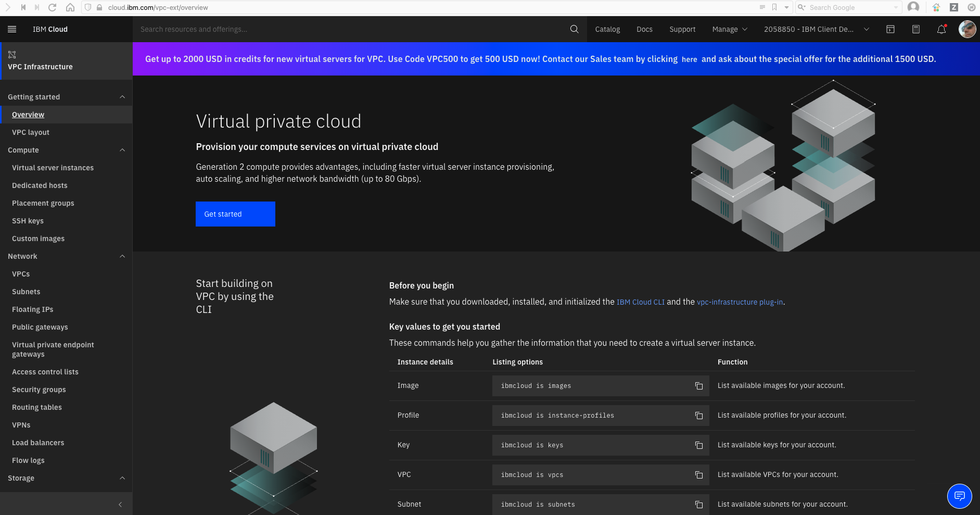980x515 pixels.
Task: Reload the browser page
Action: pos(52,7)
